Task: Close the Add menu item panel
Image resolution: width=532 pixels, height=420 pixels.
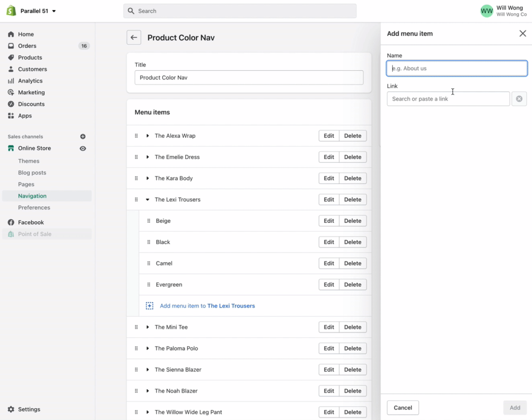Action: coord(522,33)
